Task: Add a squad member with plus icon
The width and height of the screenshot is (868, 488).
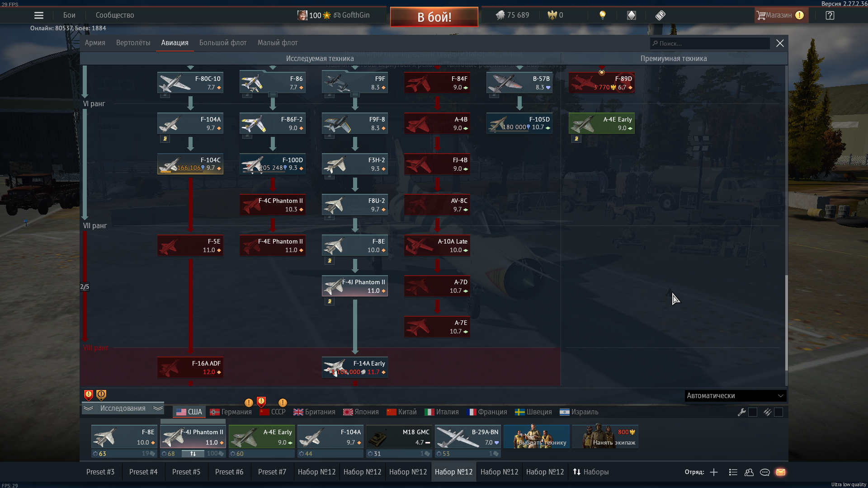Action: pyautogui.click(x=714, y=472)
